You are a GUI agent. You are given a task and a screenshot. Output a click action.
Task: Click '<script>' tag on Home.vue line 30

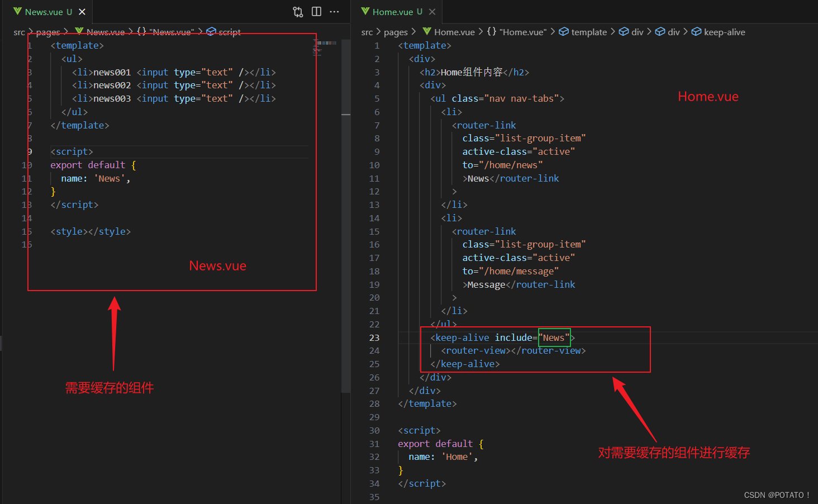419,430
